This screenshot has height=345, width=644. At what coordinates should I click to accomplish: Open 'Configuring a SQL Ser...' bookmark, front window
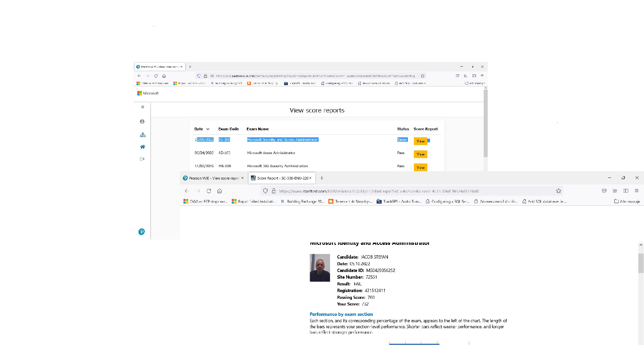coord(447,201)
